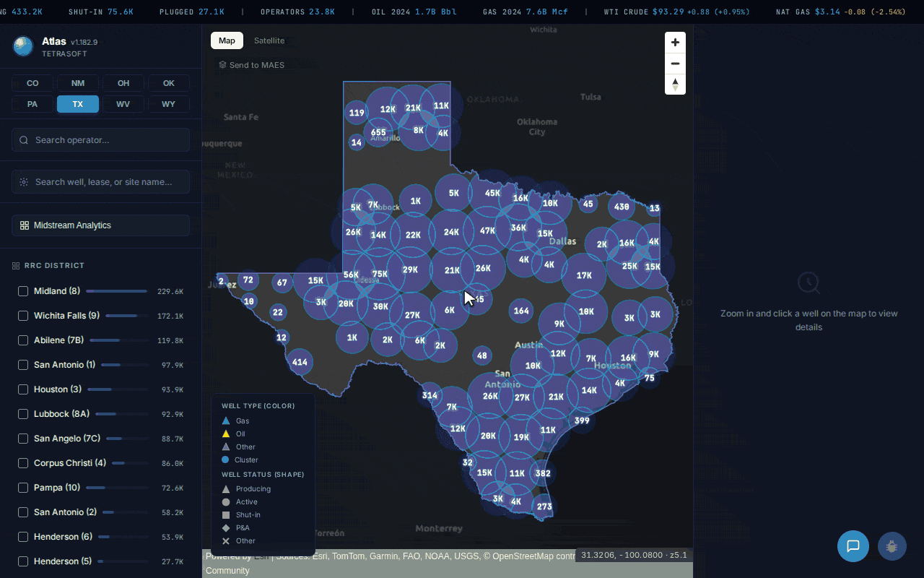This screenshot has width=924, height=578.
Task: Open Midstream Analytics
Action: [100, 225]
